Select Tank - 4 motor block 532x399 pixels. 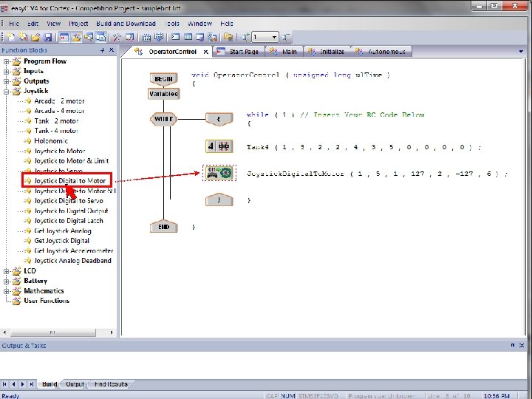click(56, 131)
